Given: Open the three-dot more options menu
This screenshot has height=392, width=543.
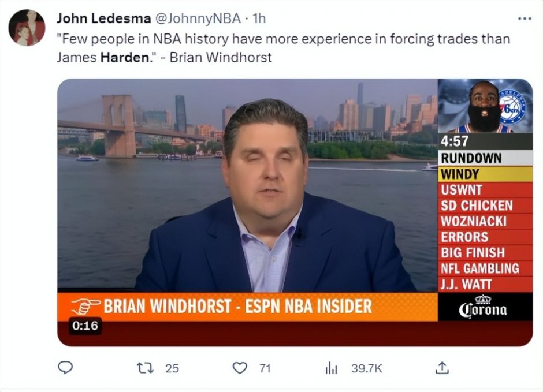Looking at the screenshot, I should click(525, 18).
